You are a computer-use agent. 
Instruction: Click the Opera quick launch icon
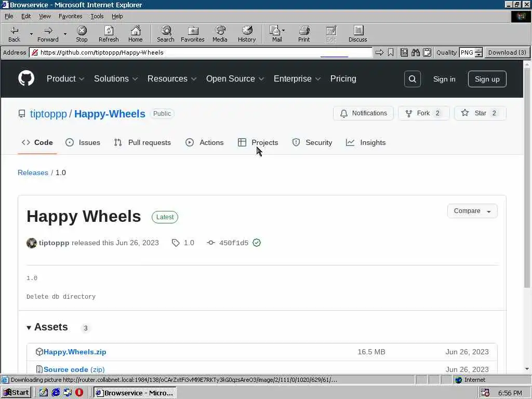[79, 393]
